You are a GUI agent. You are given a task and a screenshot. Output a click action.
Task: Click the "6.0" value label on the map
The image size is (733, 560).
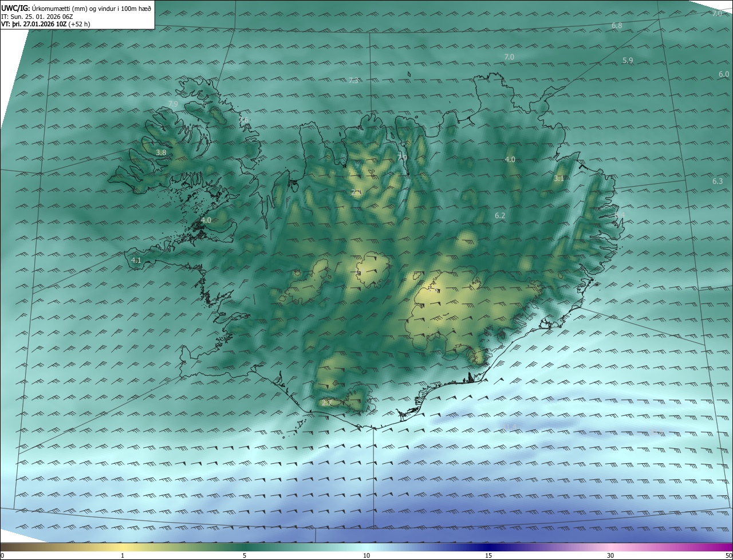[724, 74]
